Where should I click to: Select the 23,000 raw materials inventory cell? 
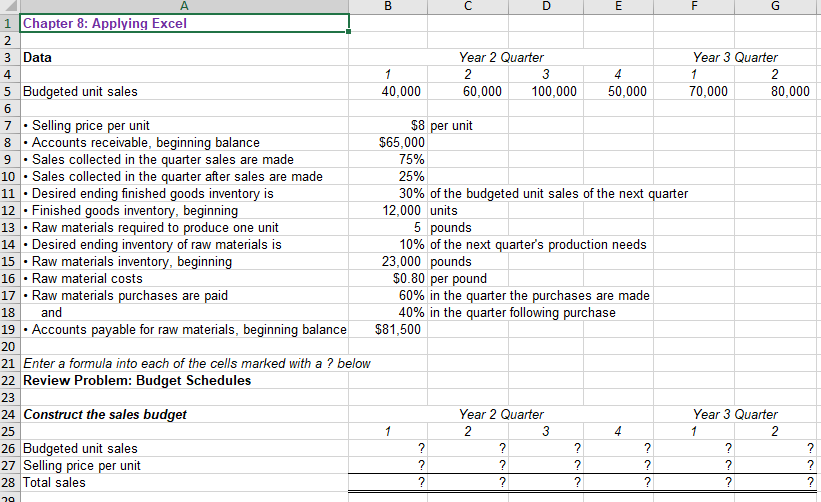(388, 262)
